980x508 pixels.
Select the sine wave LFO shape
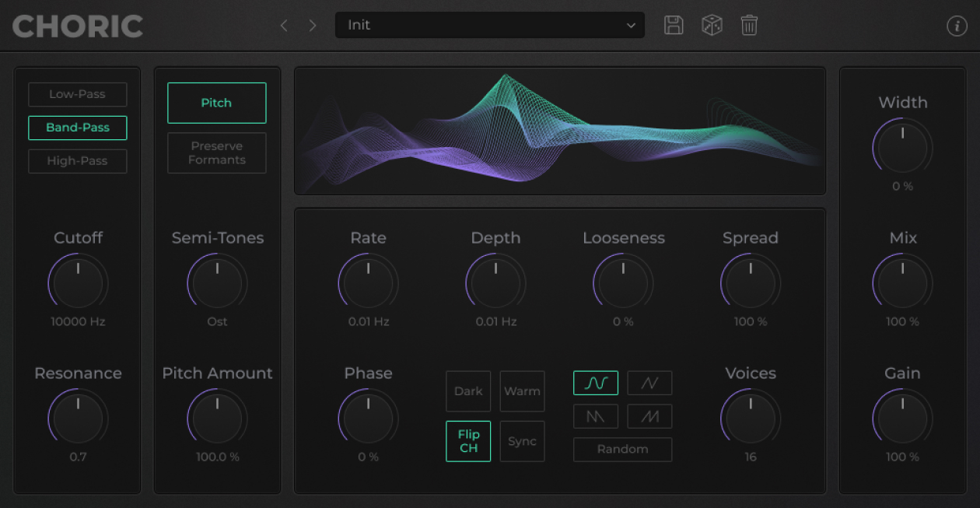click(596, 383)
